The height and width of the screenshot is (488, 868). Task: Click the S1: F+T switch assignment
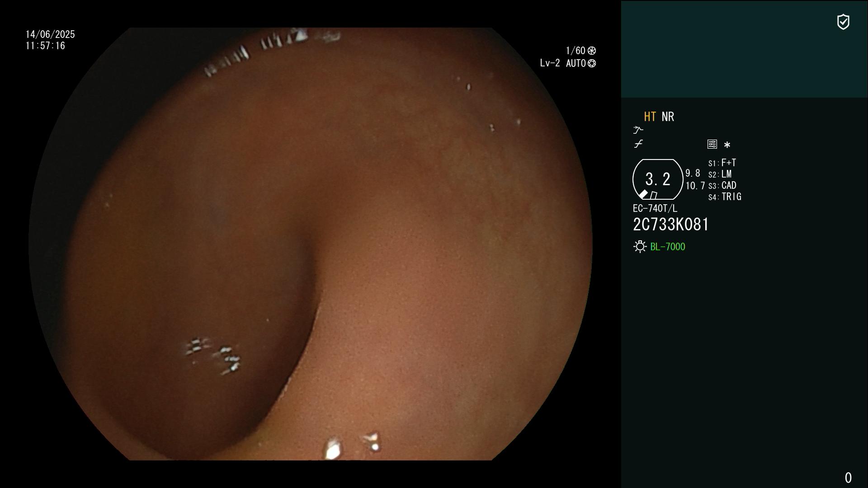click(x=722, y=163)
